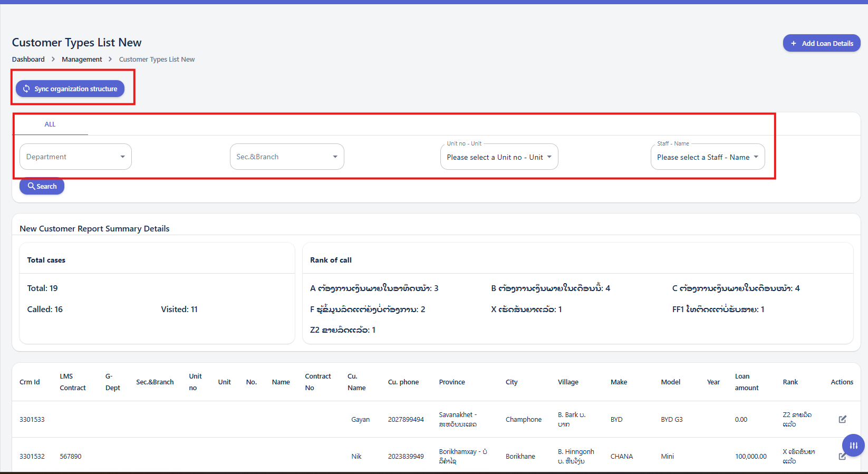
Task: Click customer name Nik
Action: pyautogui.click(x=356, y=457)
